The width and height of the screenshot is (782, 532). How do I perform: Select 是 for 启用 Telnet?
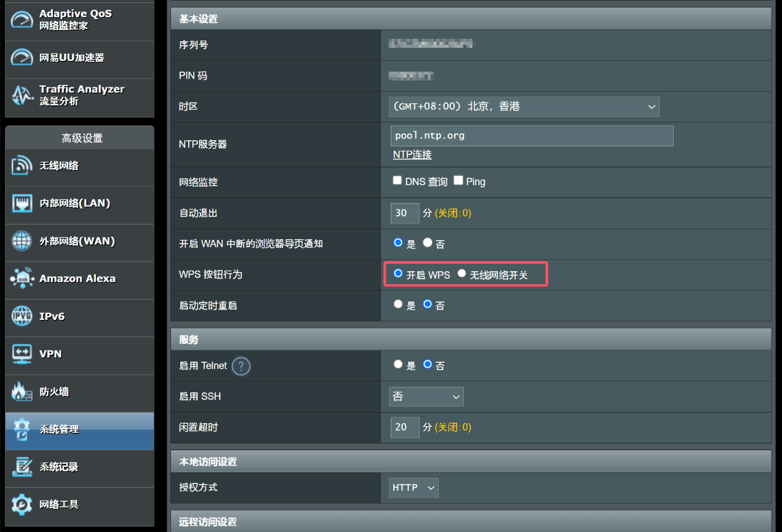coord(398,364)
